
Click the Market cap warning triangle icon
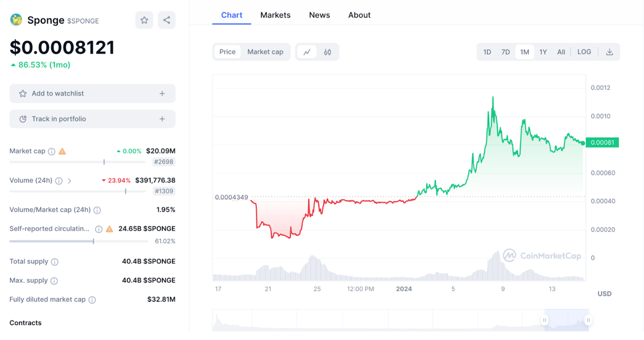[x=62, y=151]
